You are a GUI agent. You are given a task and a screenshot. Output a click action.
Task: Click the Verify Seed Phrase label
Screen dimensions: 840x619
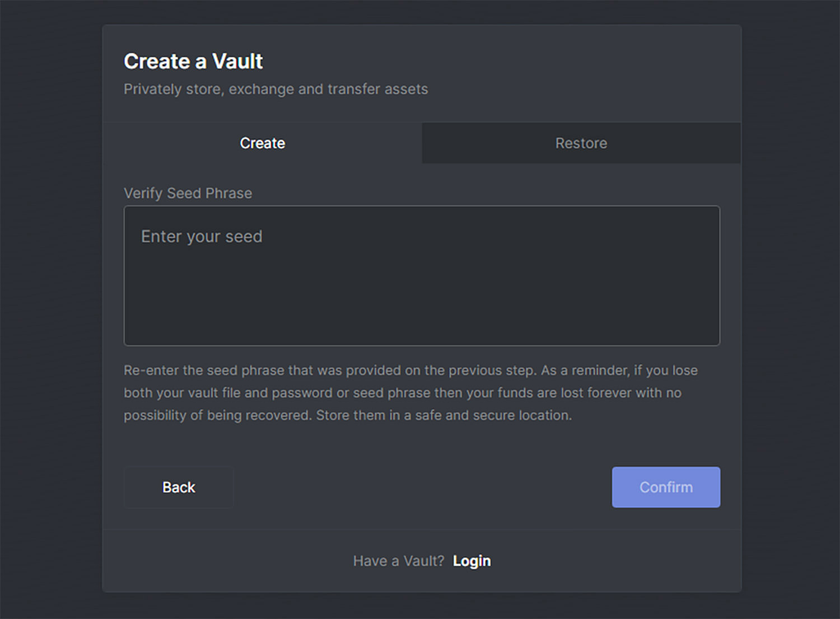click(188, 193)
